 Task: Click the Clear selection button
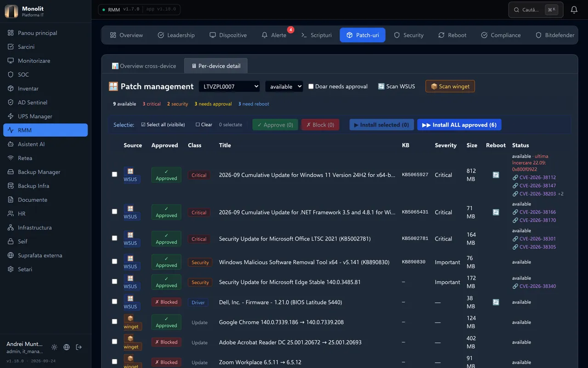tap(204, 125)
